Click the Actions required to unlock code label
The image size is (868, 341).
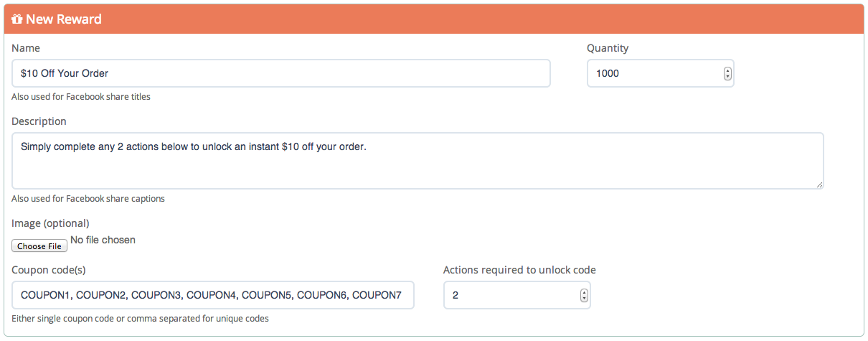[519, 270]
